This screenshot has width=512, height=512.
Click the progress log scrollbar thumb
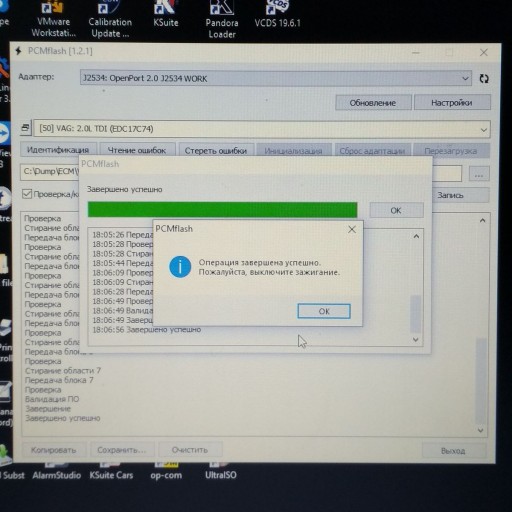coord(415,314)
